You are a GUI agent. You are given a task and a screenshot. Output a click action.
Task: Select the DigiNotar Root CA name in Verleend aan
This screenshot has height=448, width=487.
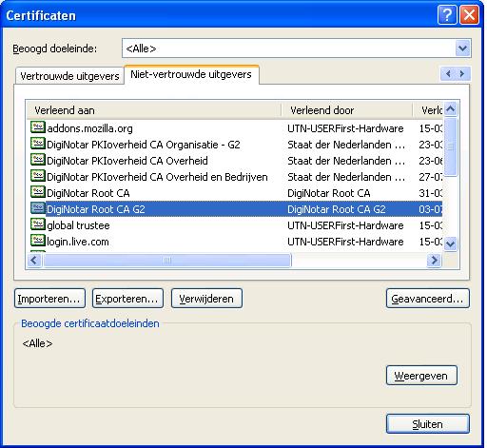click(x=88, y=193)
